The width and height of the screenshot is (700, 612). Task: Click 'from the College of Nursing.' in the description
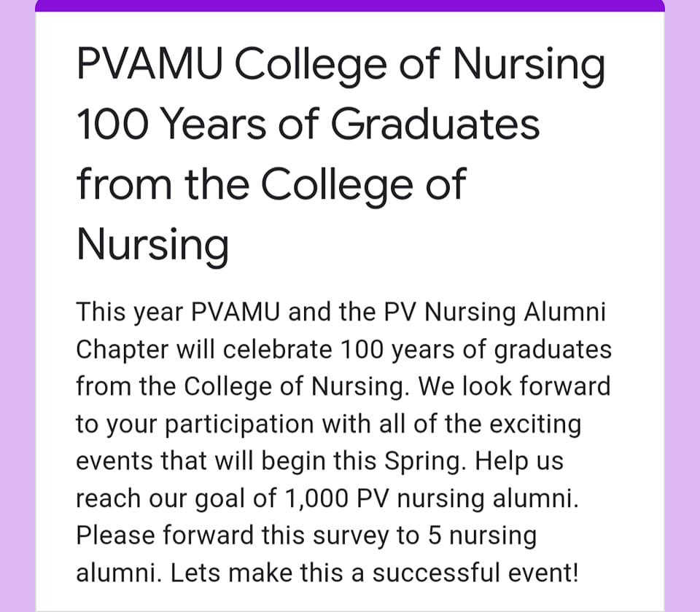(243, 387)
